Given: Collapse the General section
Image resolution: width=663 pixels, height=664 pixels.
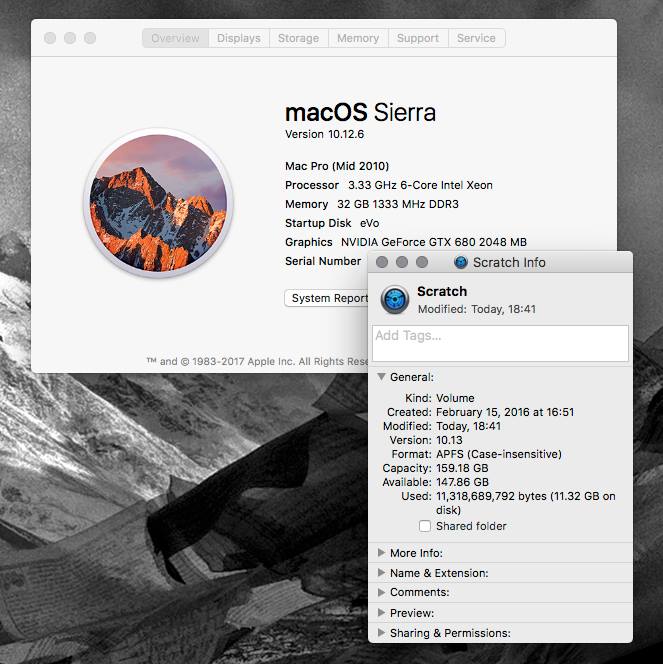Looking at the screenshot, I should click(381, 376).
